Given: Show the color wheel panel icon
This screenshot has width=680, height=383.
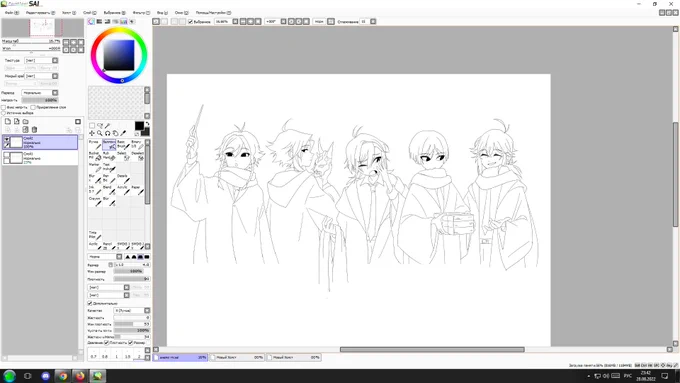Looking at the screenshot, I should (91, 21).
